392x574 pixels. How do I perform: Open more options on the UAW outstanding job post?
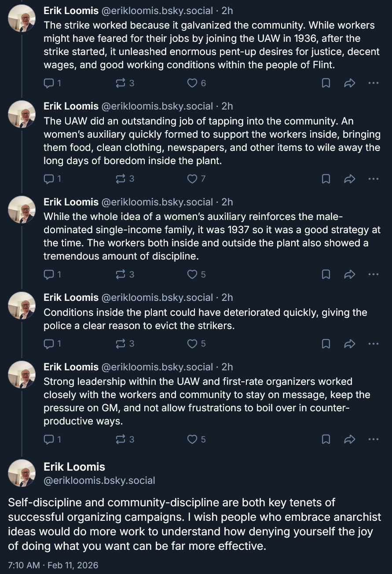pos(373,179)
